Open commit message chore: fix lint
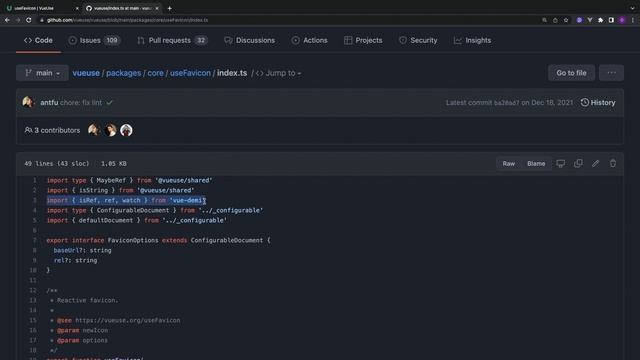640x360 pixels. tap(81, 102)
